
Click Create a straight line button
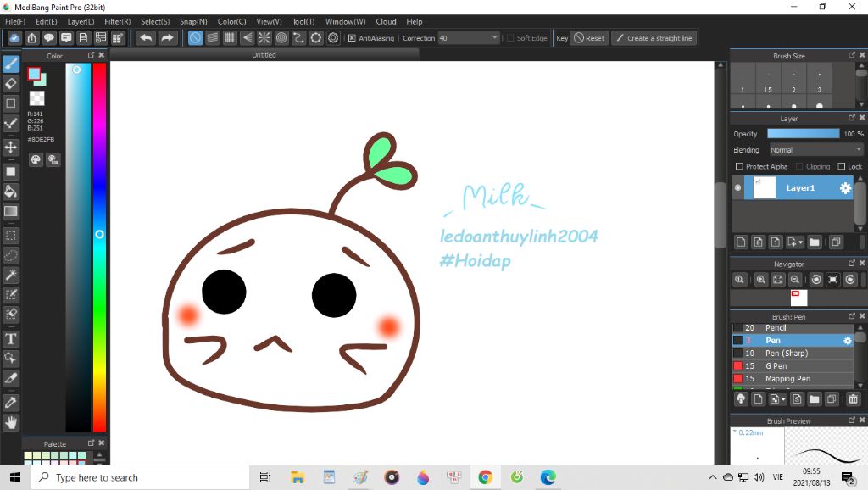point(654,37)
